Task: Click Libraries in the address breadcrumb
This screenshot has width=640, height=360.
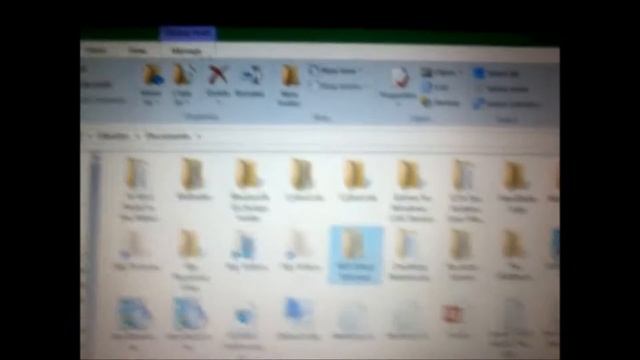Action: coord(113,136)
